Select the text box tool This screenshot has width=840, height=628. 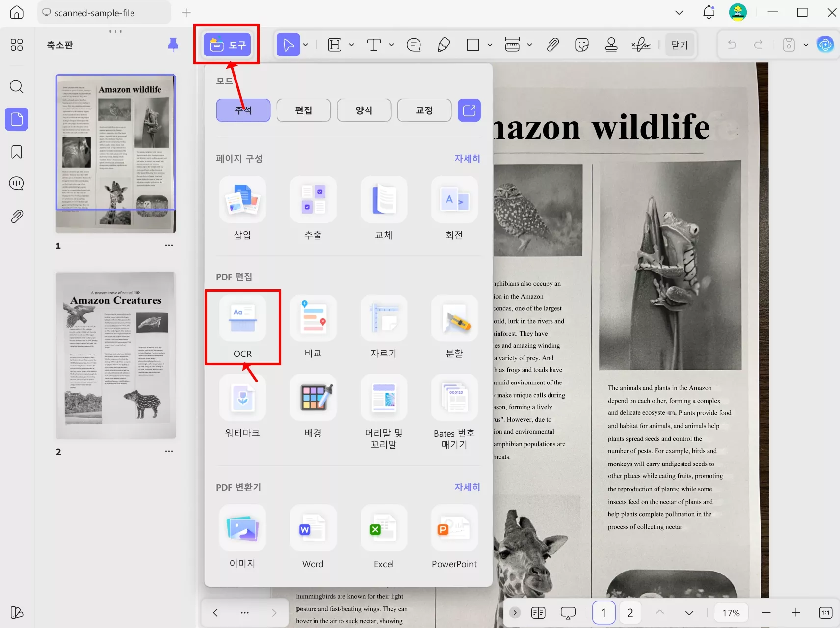pos(374,45)
